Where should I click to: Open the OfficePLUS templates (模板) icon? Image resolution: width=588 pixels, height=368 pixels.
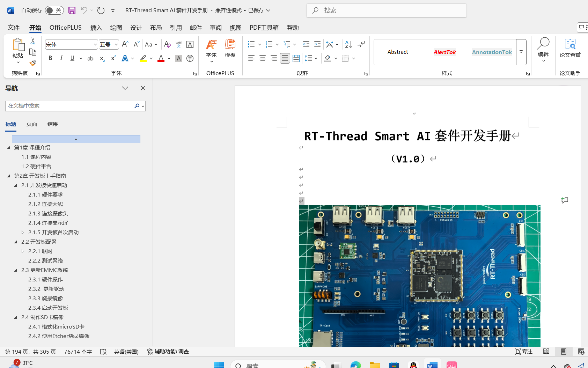click(x=230, y=49)
